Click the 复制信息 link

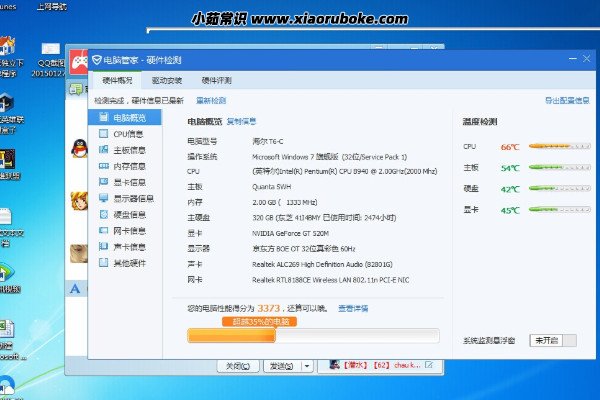click(x=241, y=121)
